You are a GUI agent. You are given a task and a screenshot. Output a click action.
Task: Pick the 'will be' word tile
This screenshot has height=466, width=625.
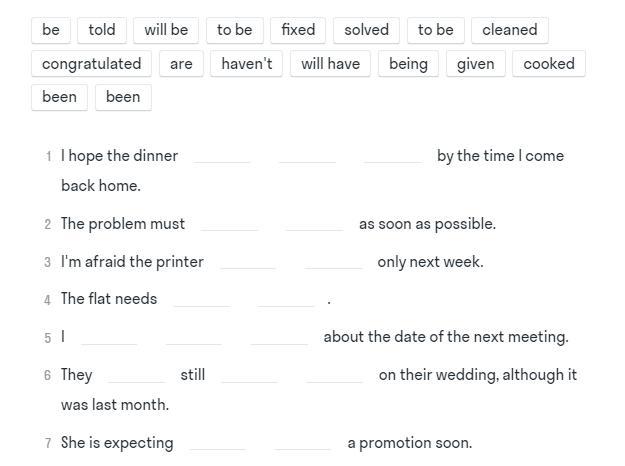tap(166, 30)
